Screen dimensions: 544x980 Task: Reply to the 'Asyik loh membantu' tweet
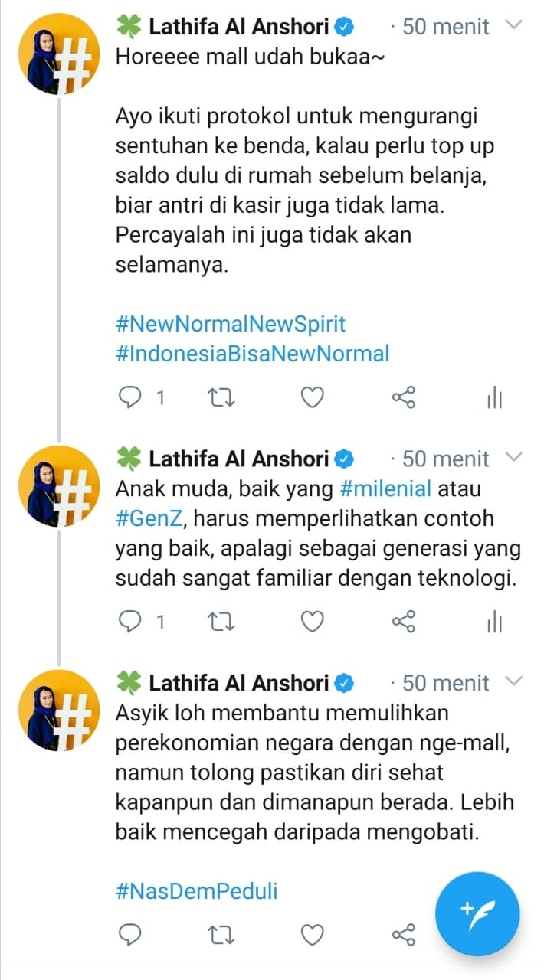point(132,935)
